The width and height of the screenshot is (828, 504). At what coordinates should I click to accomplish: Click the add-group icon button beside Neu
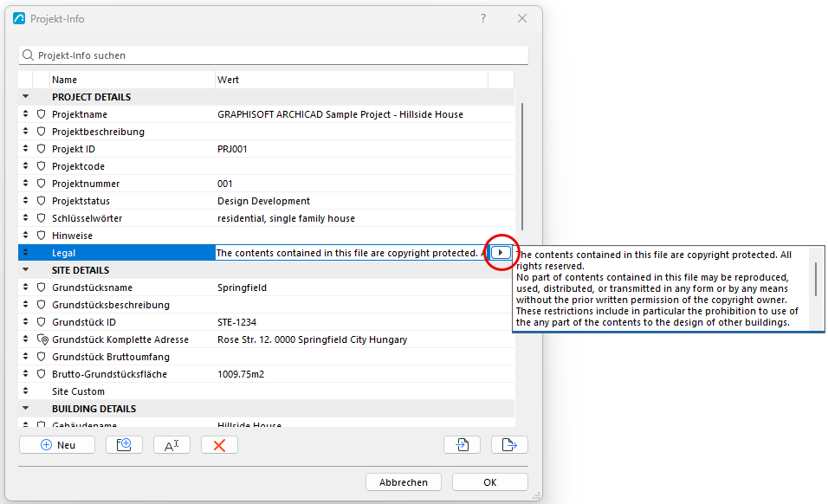pyautogui.click(x=124, y=445)
